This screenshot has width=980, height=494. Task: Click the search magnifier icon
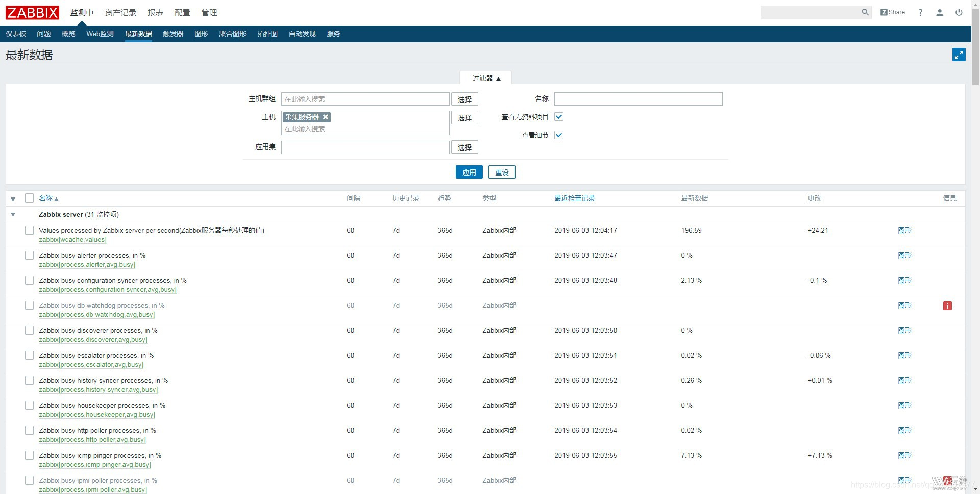click(x=865, y=12)
